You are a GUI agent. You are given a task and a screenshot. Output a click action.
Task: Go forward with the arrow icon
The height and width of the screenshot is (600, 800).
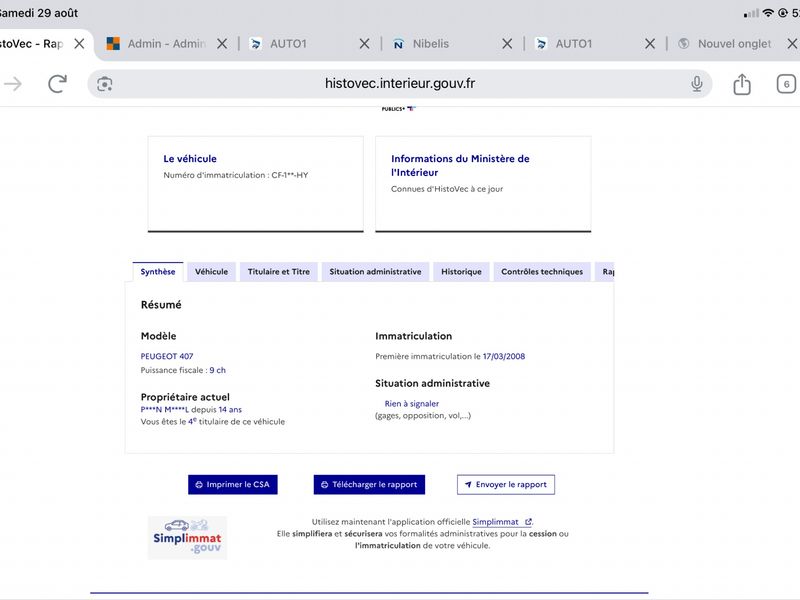click(13, 84)
